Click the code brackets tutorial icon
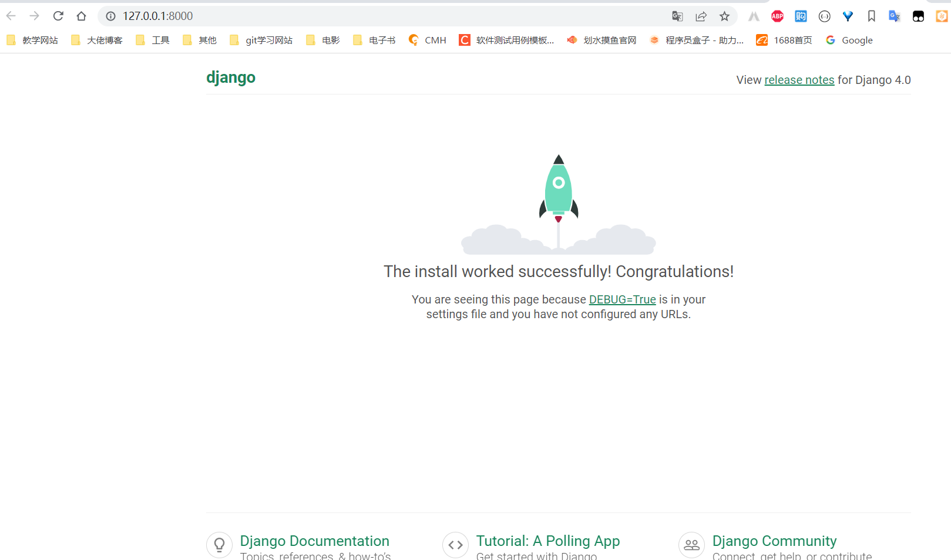 (x=456, y=545)
